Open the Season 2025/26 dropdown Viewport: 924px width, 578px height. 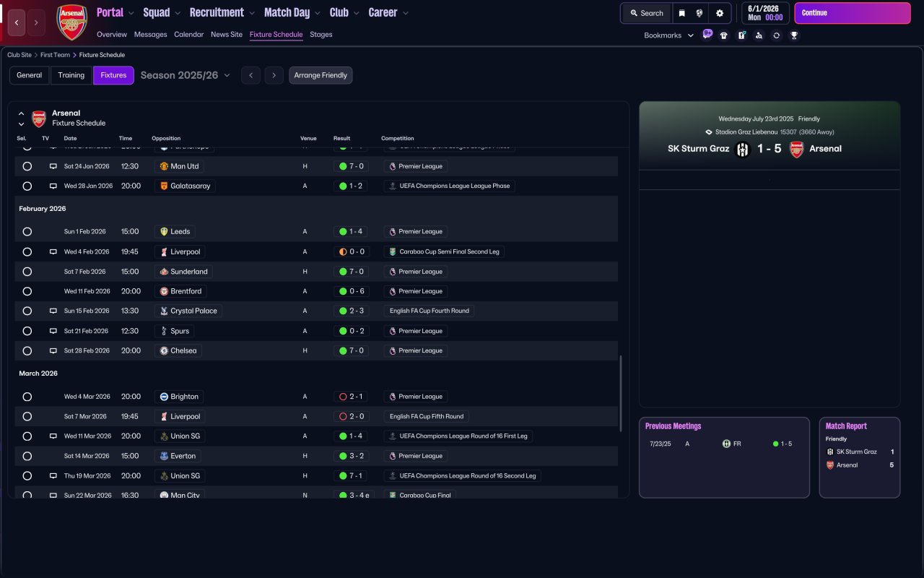pos(186,75)
